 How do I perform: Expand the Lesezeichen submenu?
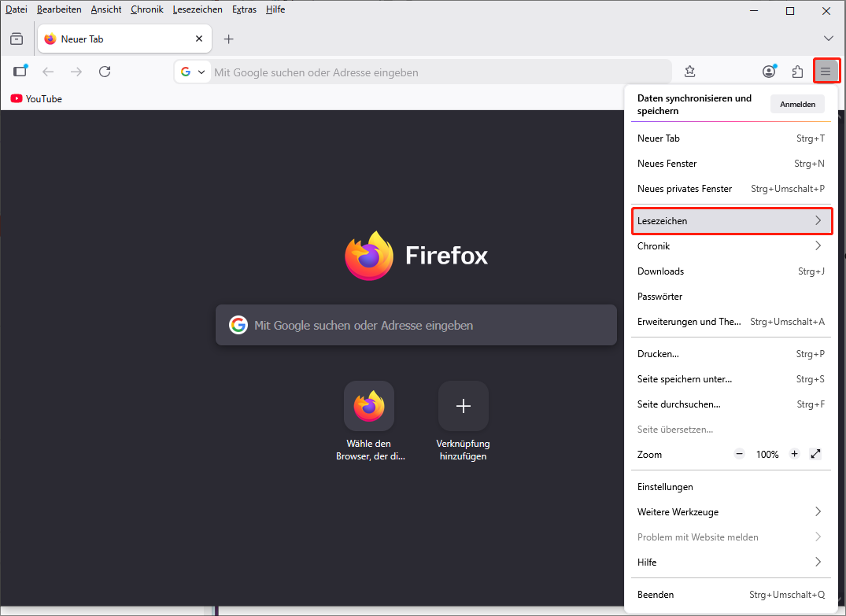coord(731,220)
